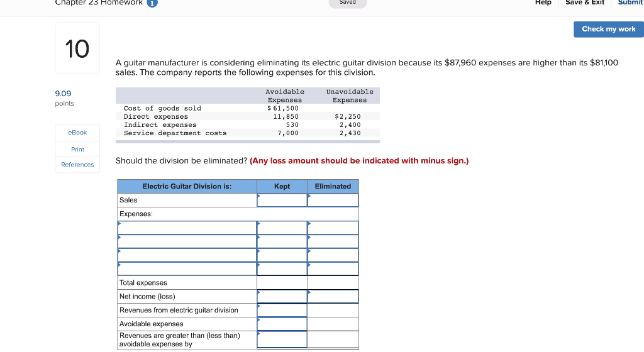
Task: Click fourth expense row Eliminated cell
Action: click(x=333, y=269)
